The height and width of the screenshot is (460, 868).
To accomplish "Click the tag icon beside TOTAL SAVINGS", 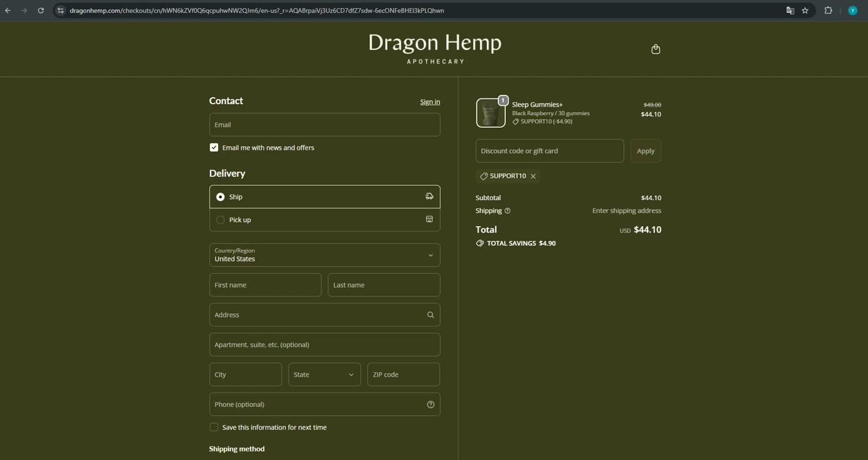I will (480, 244).
